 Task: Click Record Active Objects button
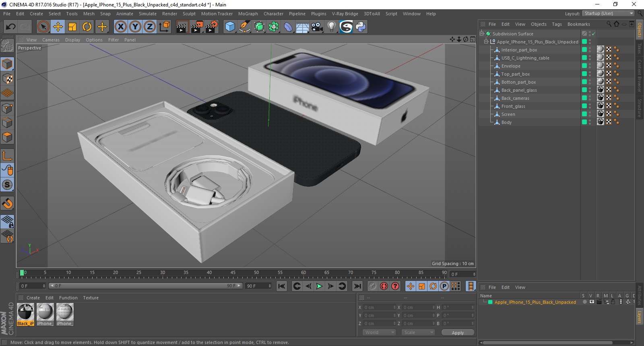coord(373,286)
